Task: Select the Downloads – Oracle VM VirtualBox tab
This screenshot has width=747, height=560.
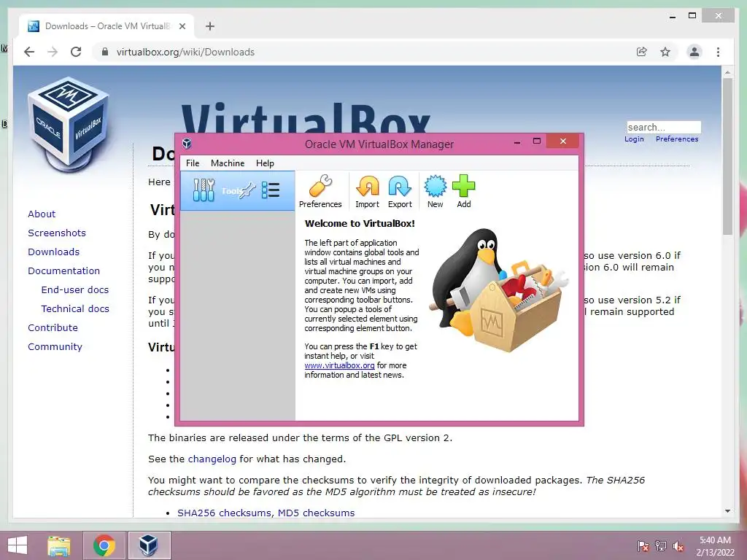Action: pos(107,26)
